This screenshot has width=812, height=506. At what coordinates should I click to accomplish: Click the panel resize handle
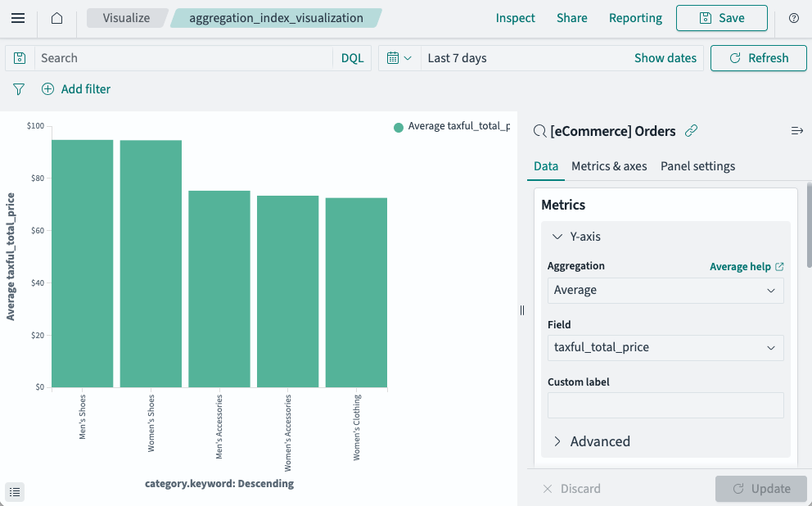point(522,310)
